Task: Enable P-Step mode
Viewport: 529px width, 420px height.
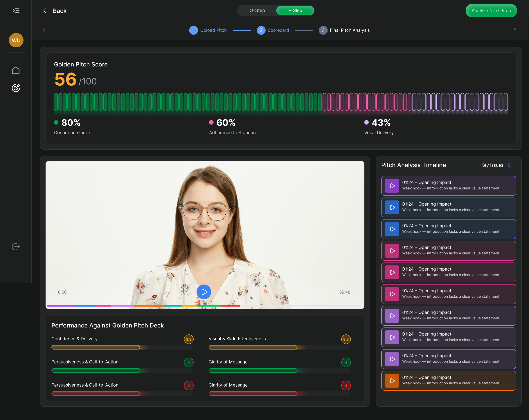Action: (x=295, y=10)
